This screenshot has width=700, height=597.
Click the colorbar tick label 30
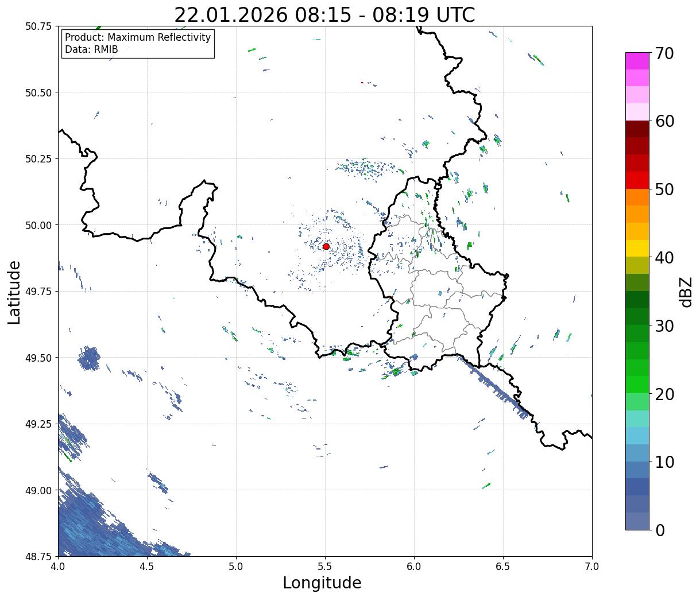click(663, 326)
